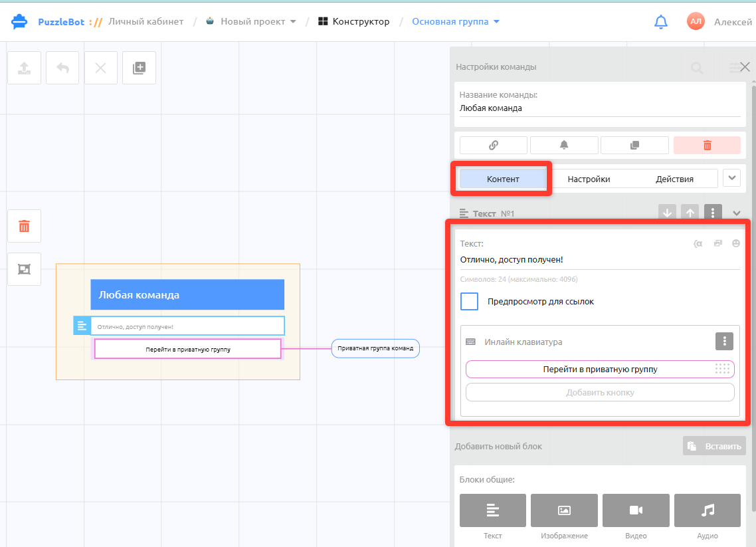756x547 pixels.
Task: Click the add new command icon
Action: click(140, 68)
